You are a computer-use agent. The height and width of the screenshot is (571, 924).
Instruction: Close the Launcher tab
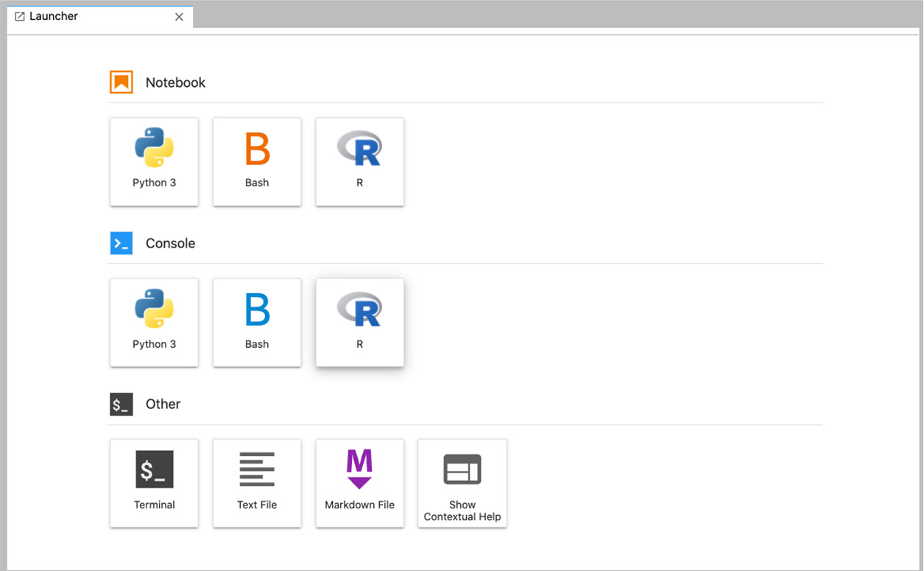click(x=179, y=17)
